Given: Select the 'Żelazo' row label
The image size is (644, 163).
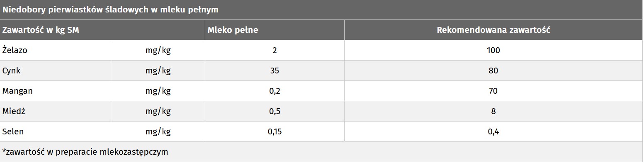Looking at the screenshot, I should click(x=15, y=50).
